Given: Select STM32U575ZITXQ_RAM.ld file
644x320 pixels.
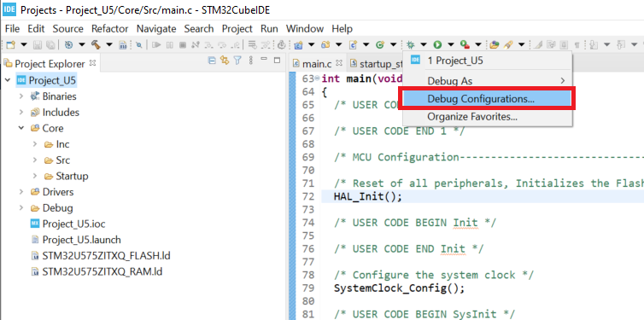Looking at the screenshot, I should pos(97,271).
